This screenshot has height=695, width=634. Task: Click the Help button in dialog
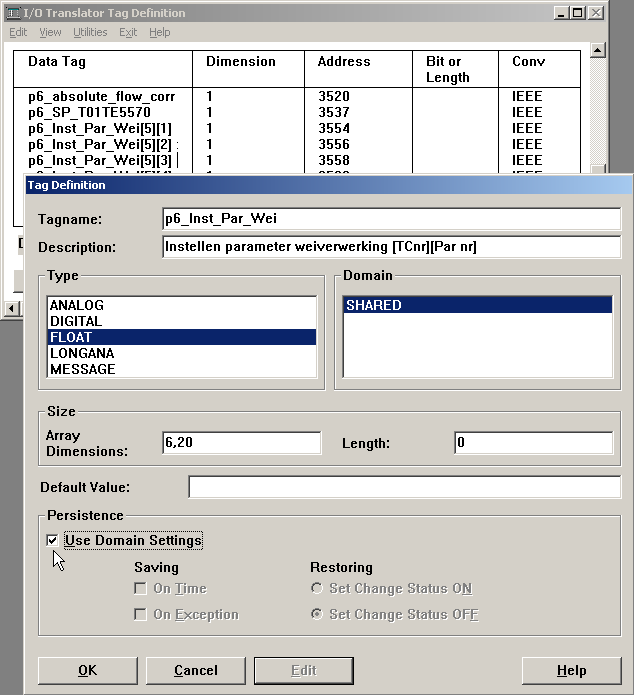[571, 670]
